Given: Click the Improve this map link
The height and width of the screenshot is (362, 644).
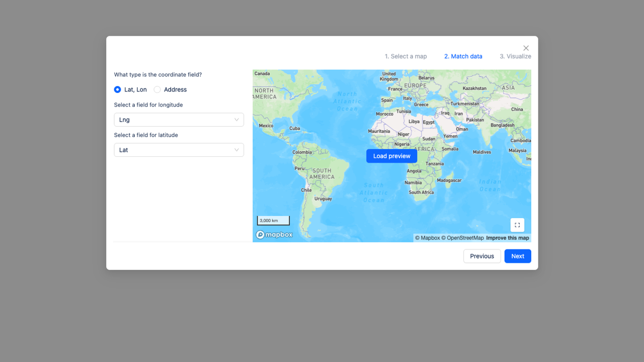Looking at the screenshot, I should (508, 238).
